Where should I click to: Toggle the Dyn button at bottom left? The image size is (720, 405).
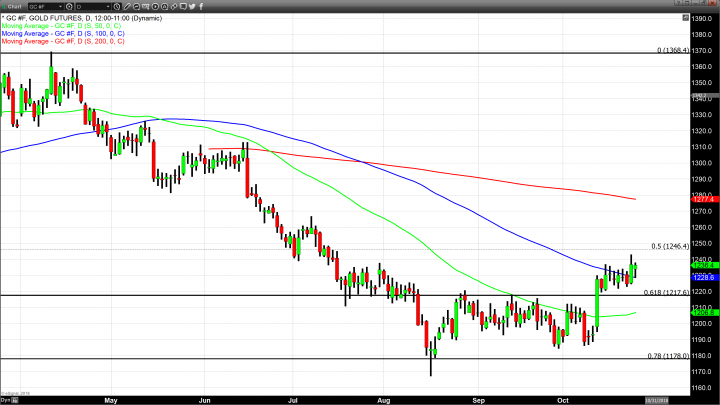(5, 398)
